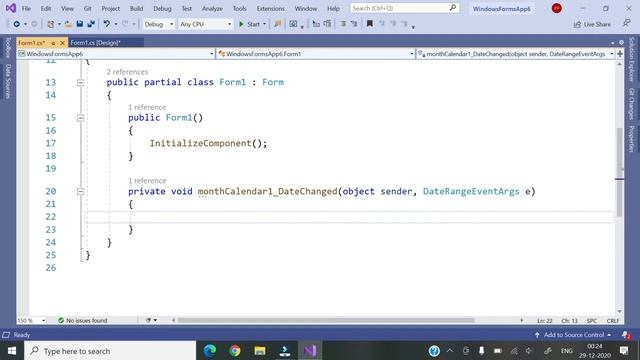
Task: Toggle a bookmark with the Bookmark icon
Action: coord(370,24)
